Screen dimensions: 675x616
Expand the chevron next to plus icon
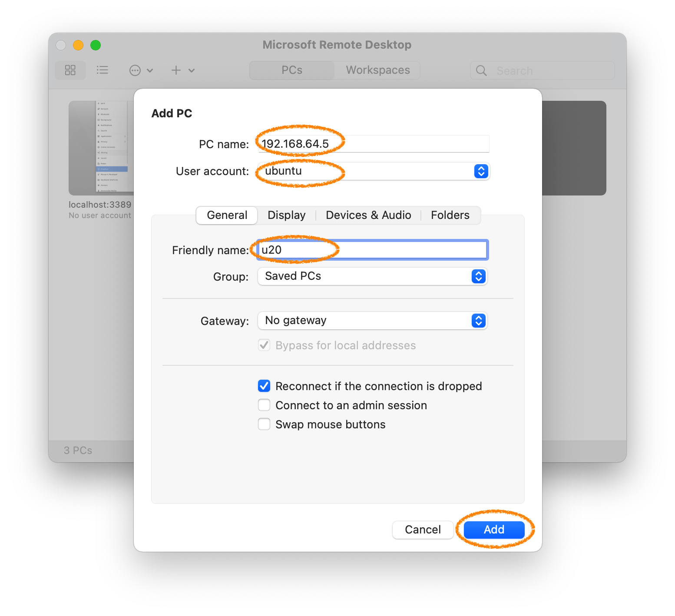(x=192, y=70)
